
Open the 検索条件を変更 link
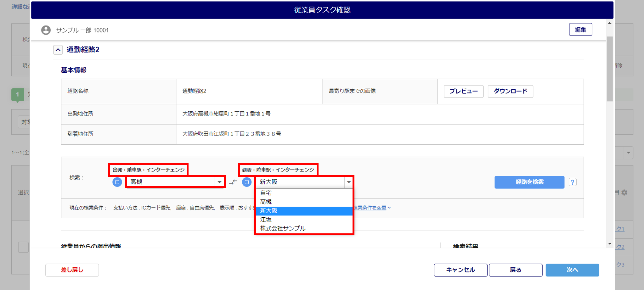(372, 208)
